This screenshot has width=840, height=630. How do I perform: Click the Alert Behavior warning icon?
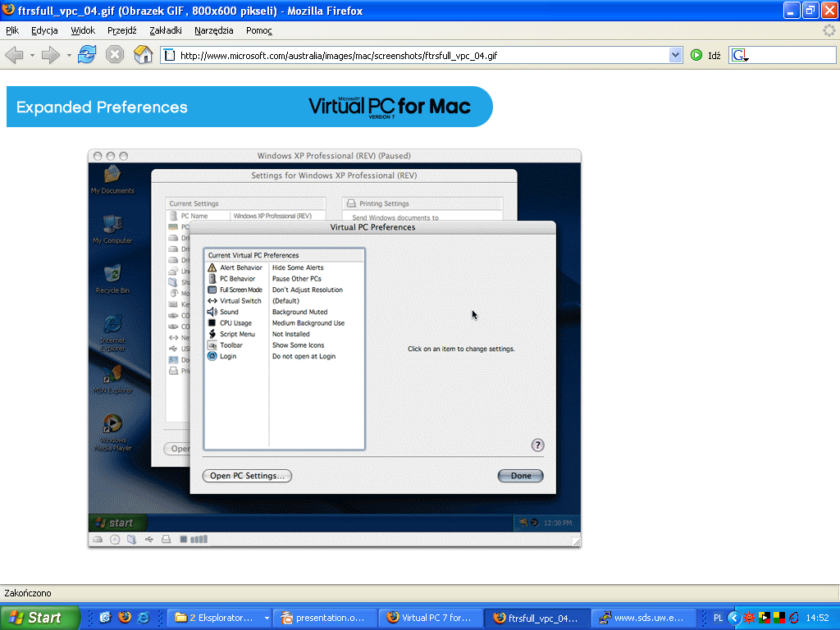point(212,267)
